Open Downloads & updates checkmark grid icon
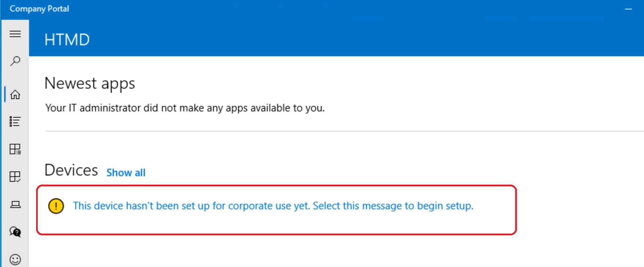The height and width of the screenshot is (267, 644). click(15, 177)
